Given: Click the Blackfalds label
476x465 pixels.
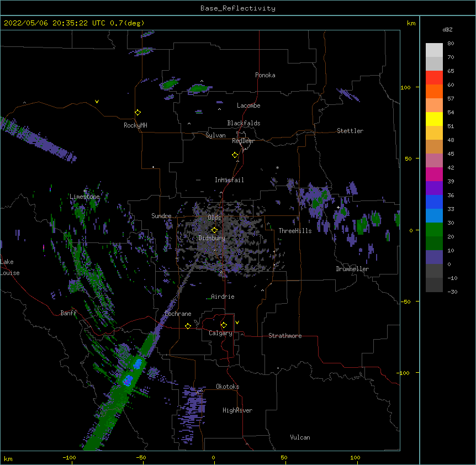Looking at the screenshot, I should [x=244, y=123].
